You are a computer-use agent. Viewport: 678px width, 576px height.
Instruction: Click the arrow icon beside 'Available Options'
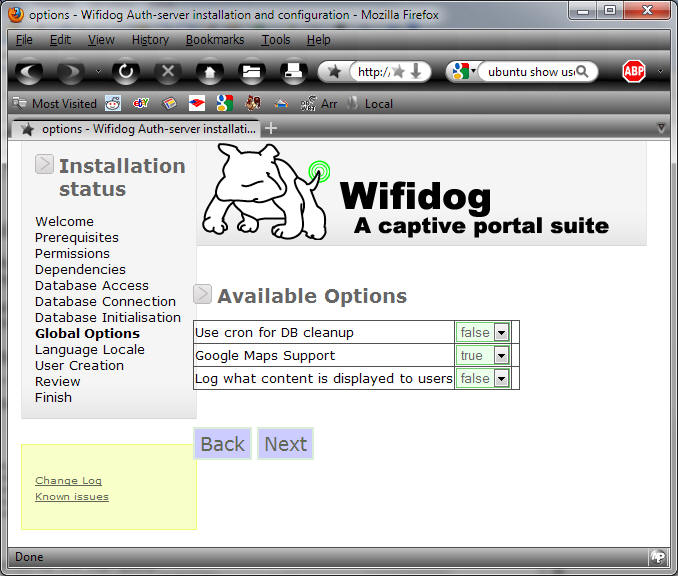(x=202, y=294)
